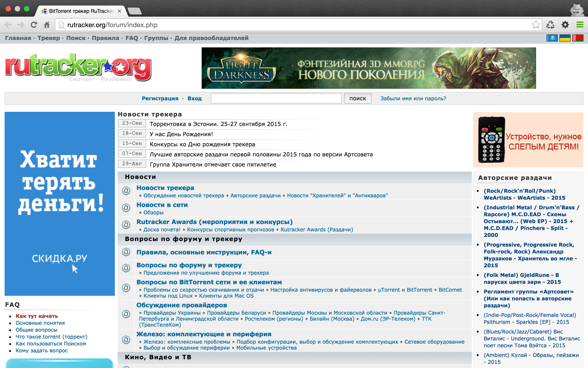Open the Как тут качать FAQ link
588x368 pixels.
coord(37,316)
